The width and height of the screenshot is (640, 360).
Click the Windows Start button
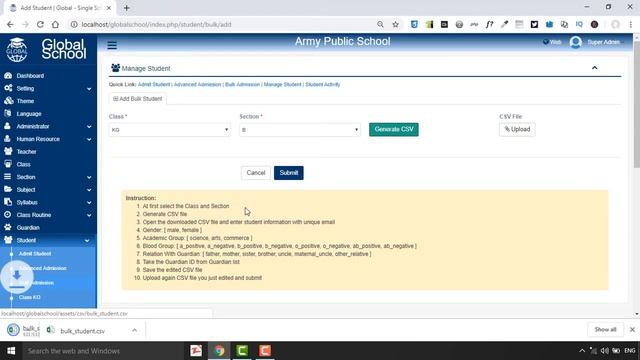click(x=11, y=351)
